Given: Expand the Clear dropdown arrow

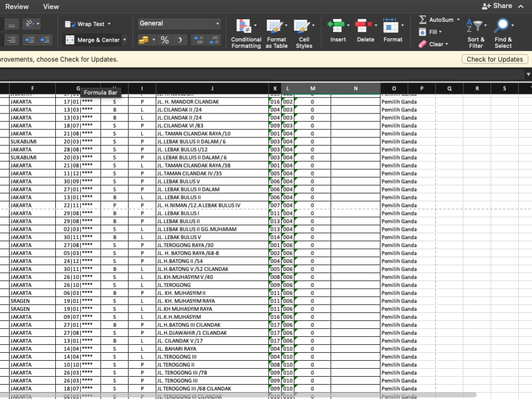Looking at the screenshot, I should click(446, 44).
